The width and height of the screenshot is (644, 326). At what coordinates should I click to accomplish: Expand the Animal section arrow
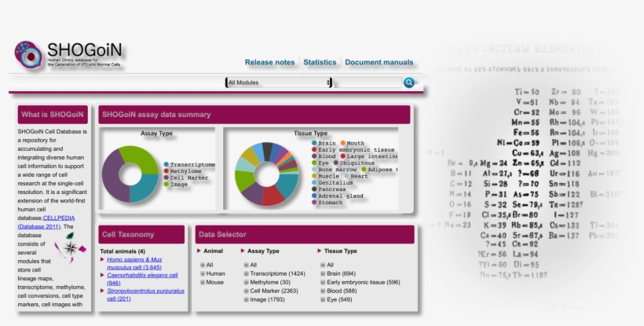199,251
